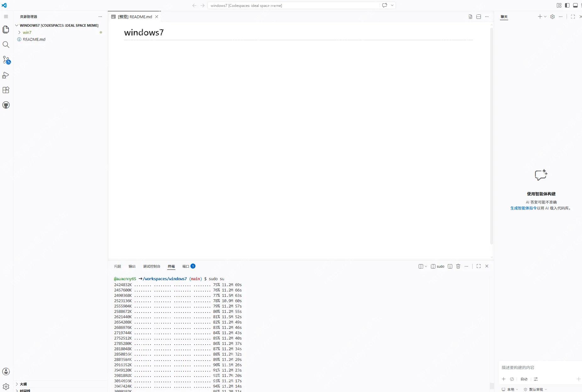Viewport: 582px width, 392px height.
Task: Open README.md in the explorer tree
Action: 34,39
